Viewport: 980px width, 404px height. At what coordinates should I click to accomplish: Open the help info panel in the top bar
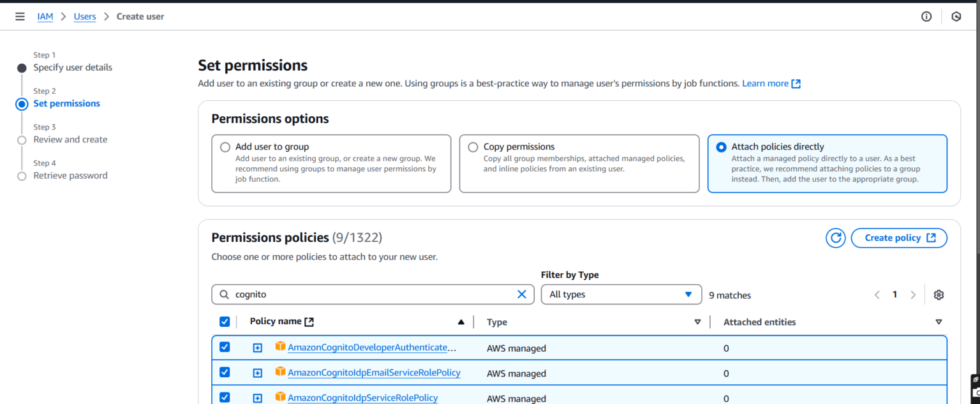(x=926, y=17)
